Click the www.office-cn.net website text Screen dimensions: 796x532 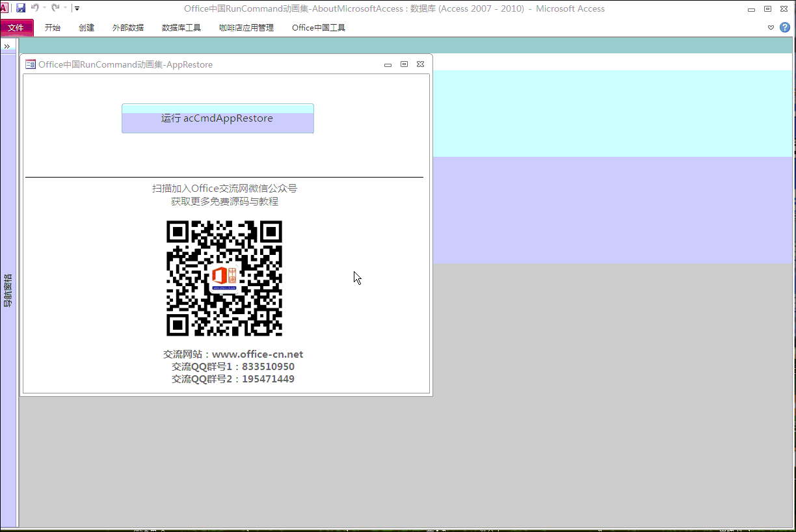[x=258, y=354]
